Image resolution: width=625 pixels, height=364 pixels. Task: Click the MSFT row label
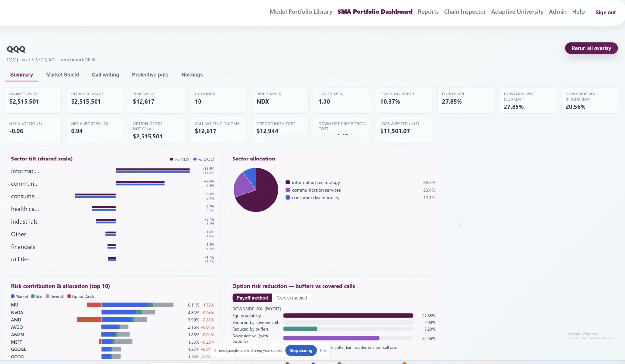17,342
